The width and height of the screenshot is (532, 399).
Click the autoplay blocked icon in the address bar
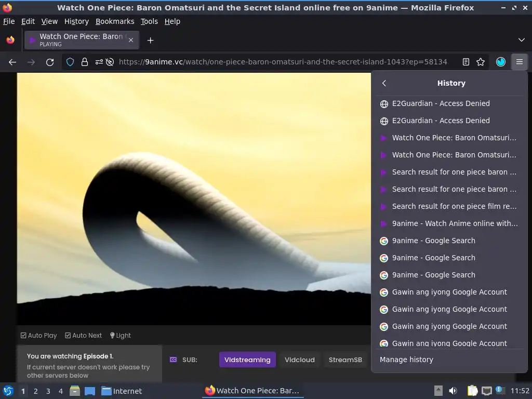pyautogui.click(x=110, y=62)
